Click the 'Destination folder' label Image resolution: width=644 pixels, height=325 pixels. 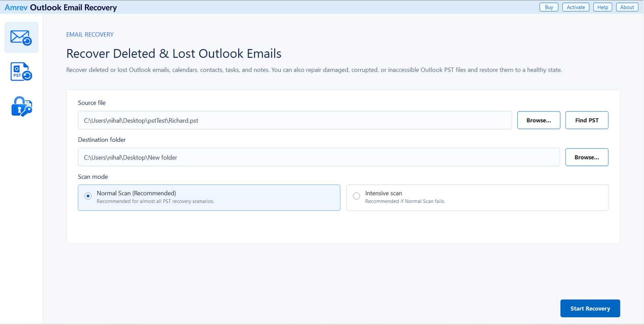(x=102, y=140)
